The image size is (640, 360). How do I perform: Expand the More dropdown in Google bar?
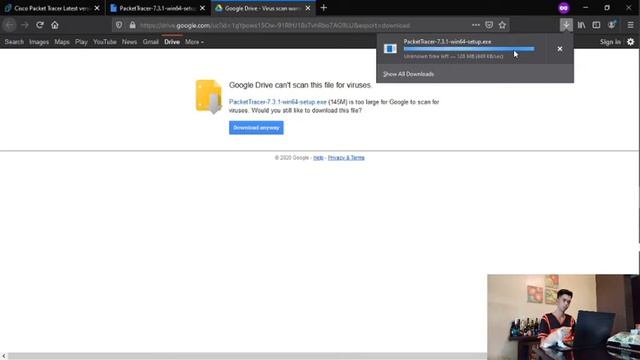194,42
